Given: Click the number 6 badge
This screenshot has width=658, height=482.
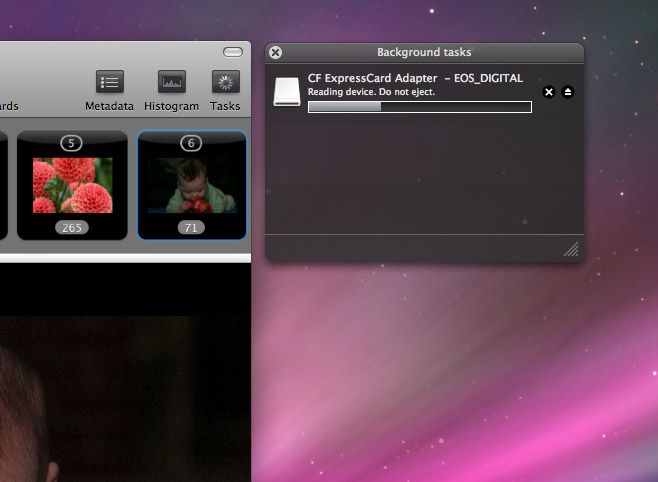Looking at the screenshot, I should [x=191, y=143].
